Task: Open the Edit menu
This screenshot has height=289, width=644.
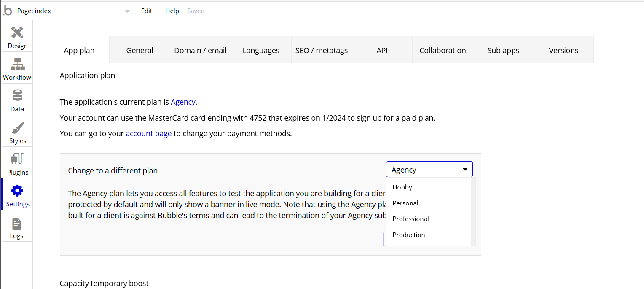Action: tap(147, 11)
